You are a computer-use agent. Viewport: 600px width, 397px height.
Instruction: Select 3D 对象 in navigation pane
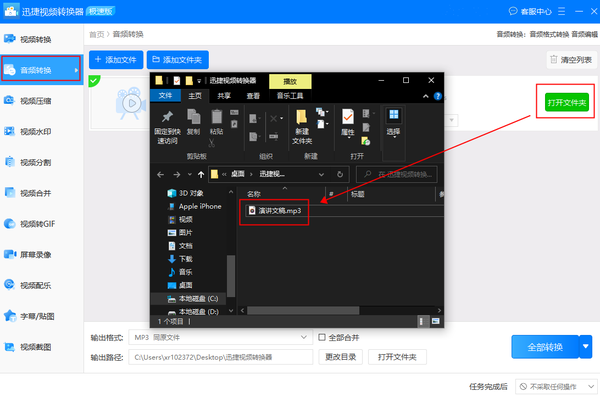(x=191, y=193)
